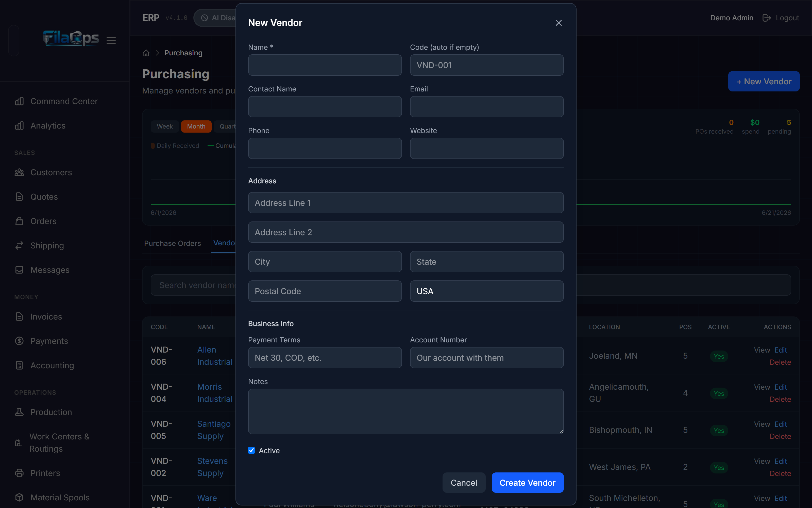Click the Demo Admin user label
Viewport: 812px width, 508px height.
tap(732, 18)
